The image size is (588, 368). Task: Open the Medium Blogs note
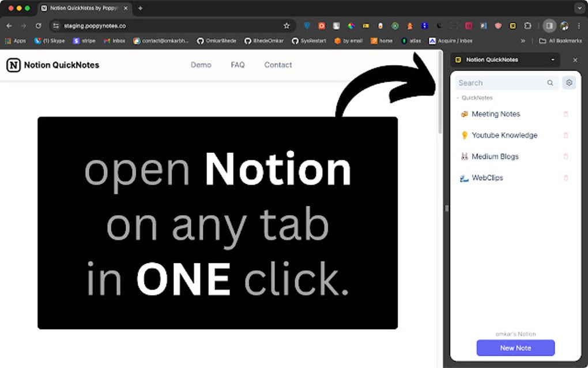point(495,157)
